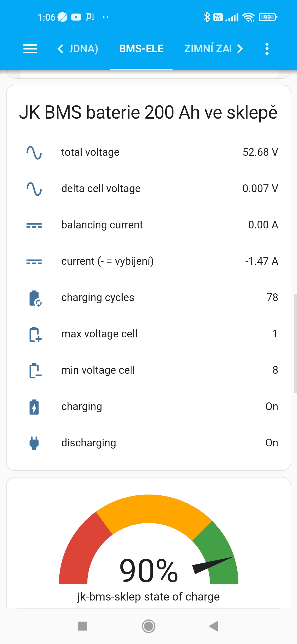Tap the discharging plug icon
The image size is (297, 644).
pos(34,443)
